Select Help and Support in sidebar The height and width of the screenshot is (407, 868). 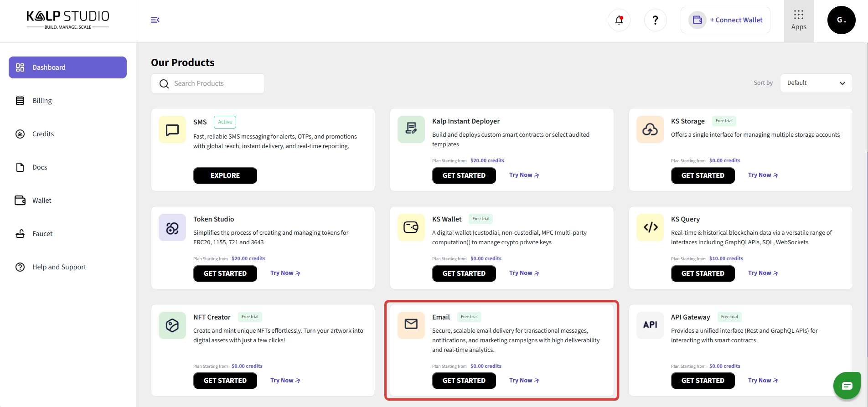(59, 267)
